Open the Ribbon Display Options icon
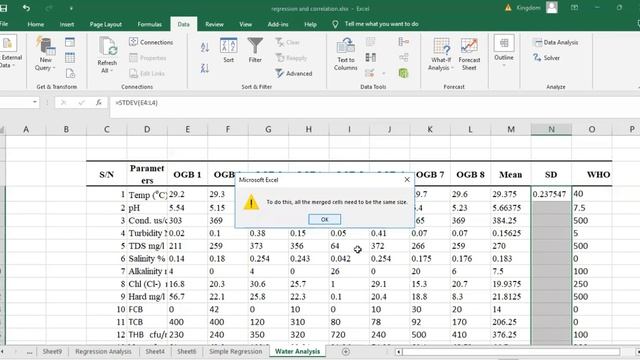 (x=574, y=8)
